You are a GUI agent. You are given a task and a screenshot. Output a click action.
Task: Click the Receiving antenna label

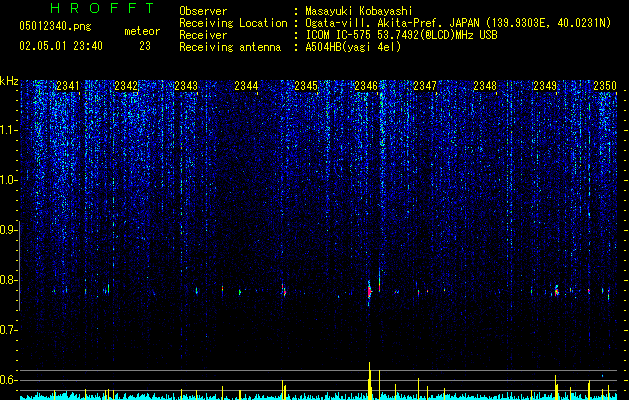click(x=230, y=47)
